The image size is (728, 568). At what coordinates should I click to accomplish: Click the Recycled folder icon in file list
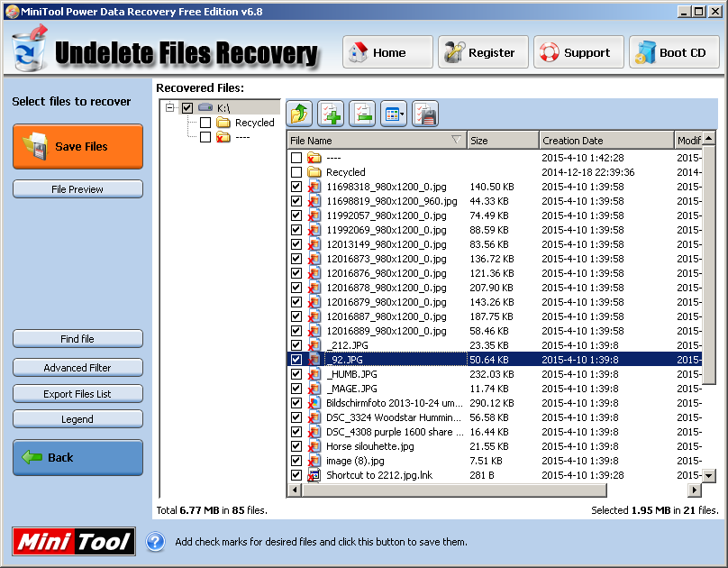click(314, 172)
